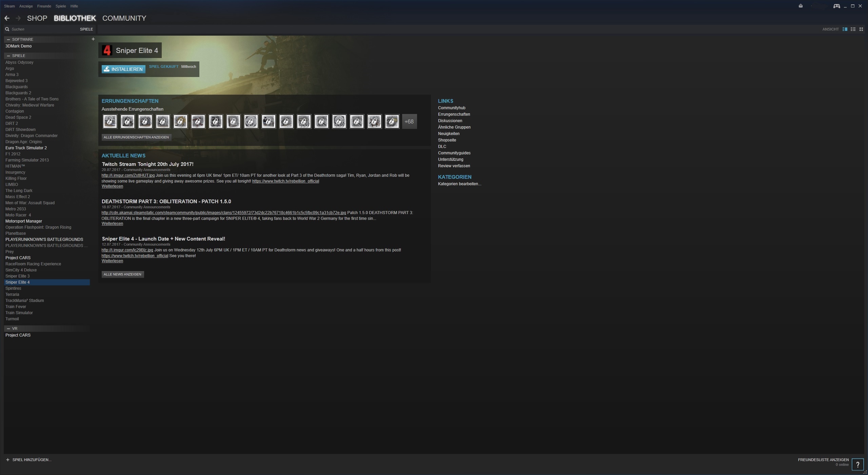Click the forward navigation arrow
Image resolution: width=868 pixels, height=475 pixels.
[x=18, y=18]
